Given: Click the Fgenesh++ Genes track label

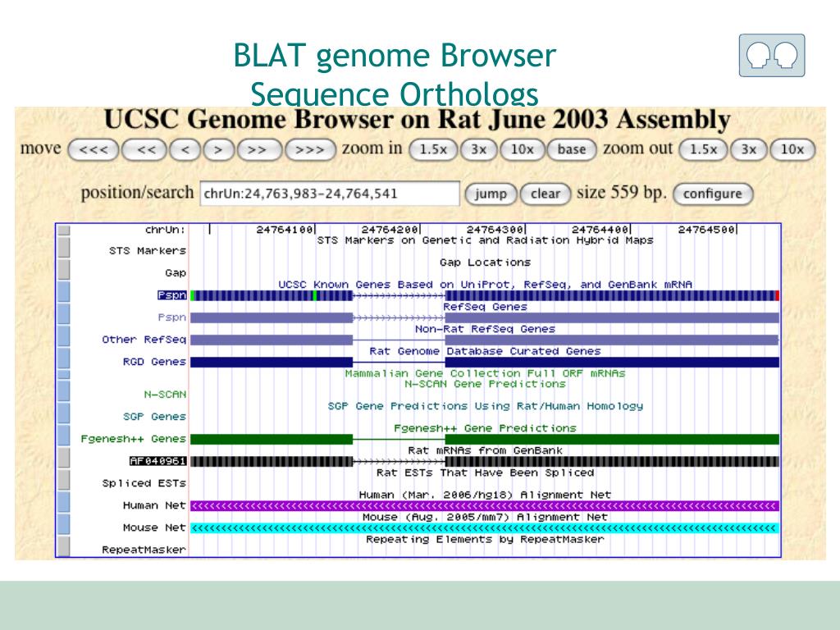Looking at the screenshot, I should (x=134, y=439).
